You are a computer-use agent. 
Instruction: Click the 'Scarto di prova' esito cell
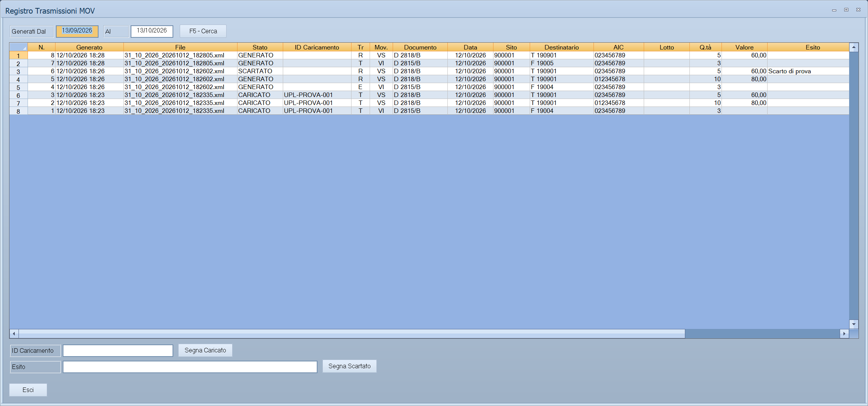pos(808,71)
